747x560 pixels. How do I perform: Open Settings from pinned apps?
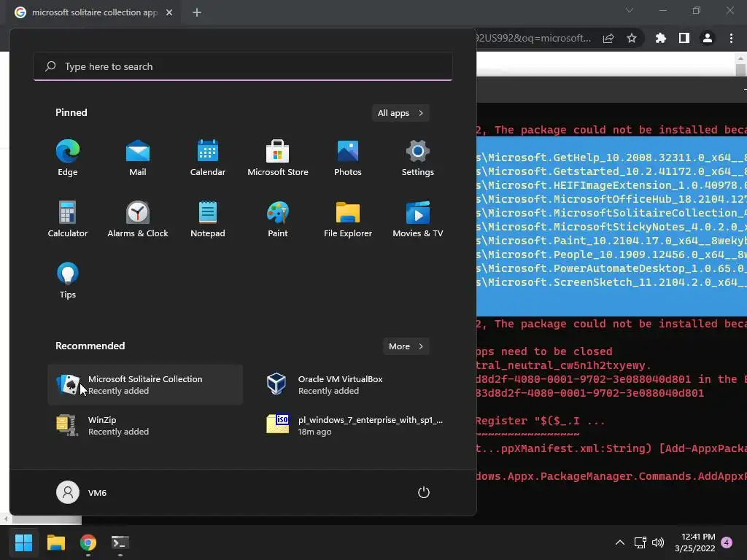pyautogui.click(x=418, y=158)
